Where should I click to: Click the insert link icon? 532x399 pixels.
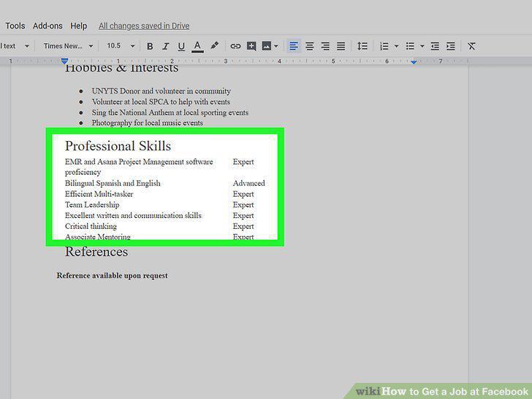235,46
